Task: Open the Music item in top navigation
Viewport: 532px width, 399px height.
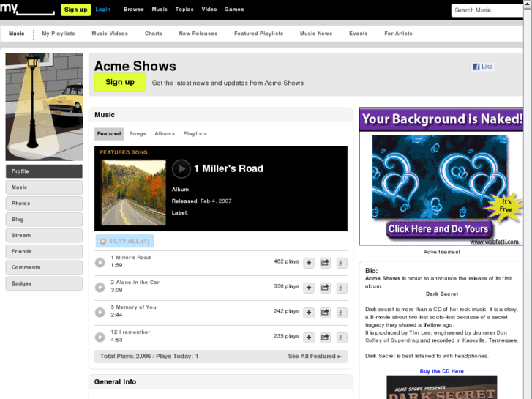Action: [160, 10]
